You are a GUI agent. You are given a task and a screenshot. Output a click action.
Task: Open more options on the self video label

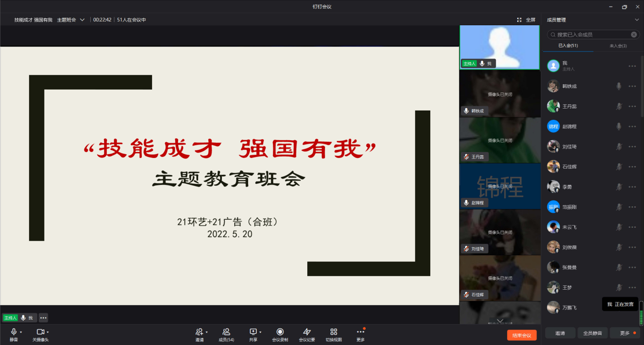[43, 318]
